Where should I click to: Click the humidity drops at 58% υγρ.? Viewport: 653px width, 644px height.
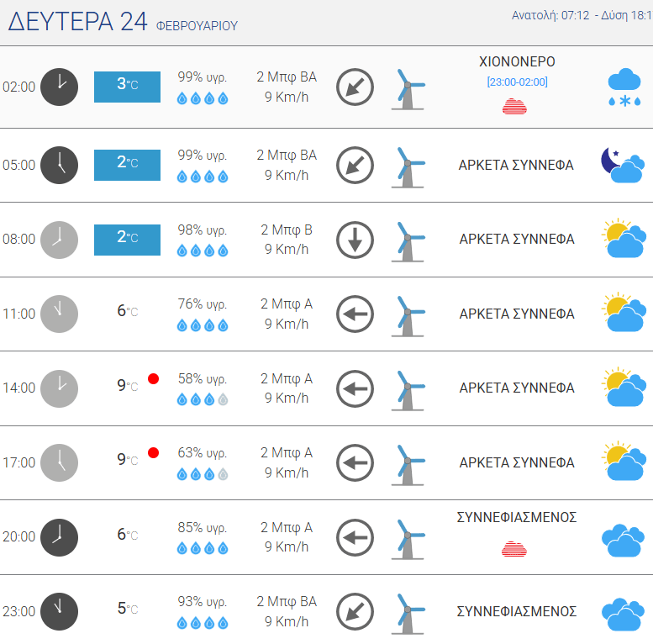click(x=203, y=400)
